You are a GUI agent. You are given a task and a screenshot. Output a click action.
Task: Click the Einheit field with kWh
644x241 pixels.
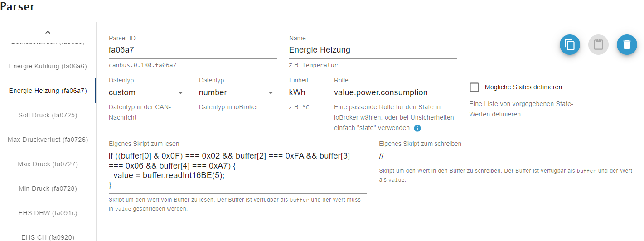(x=305, y=92)
